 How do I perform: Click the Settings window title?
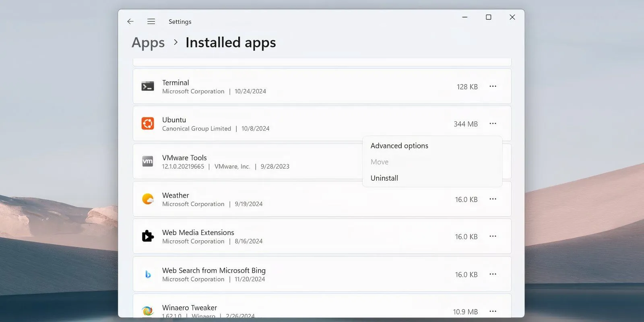[x=180, y=22]
